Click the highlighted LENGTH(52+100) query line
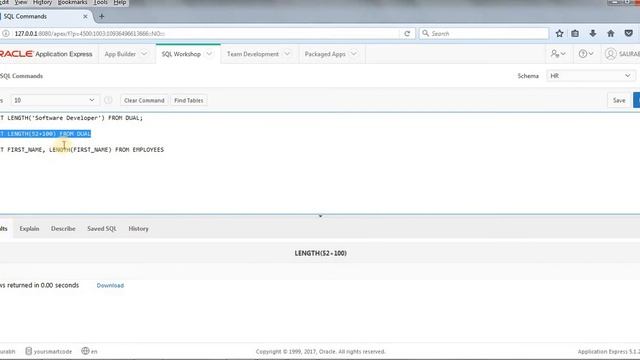The image size is (640, 360). click(x=45, y=134)
